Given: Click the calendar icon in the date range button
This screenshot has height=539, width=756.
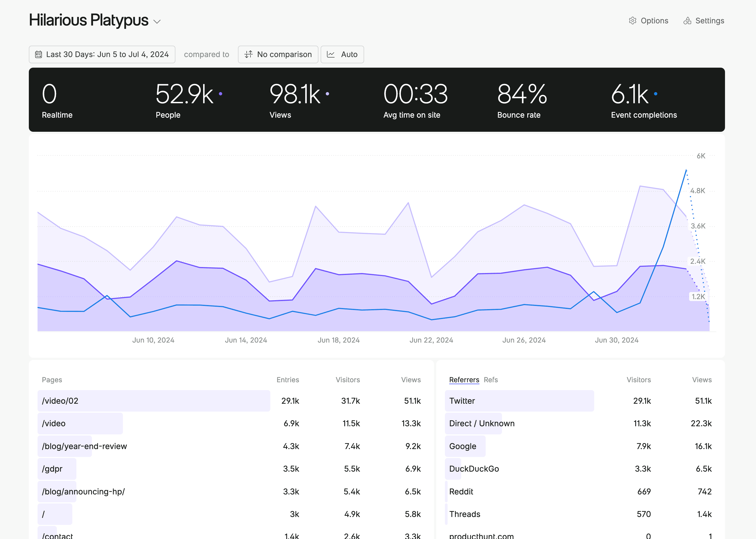Looking at the screenshot, I should point(39,54).
